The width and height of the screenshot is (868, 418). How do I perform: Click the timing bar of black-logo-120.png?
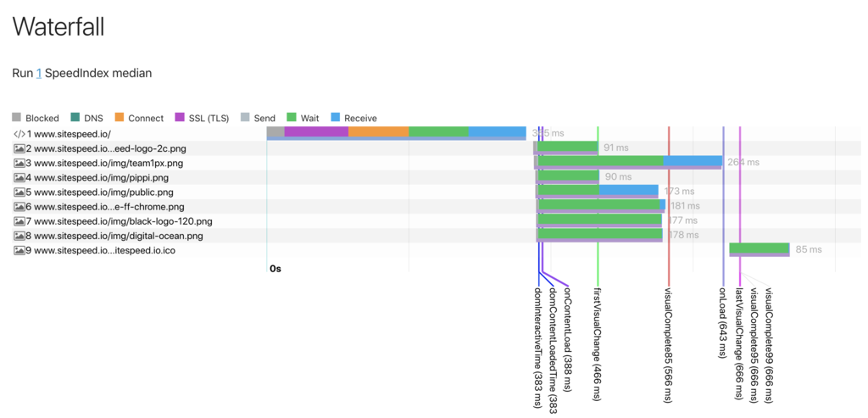click(599, 220)
